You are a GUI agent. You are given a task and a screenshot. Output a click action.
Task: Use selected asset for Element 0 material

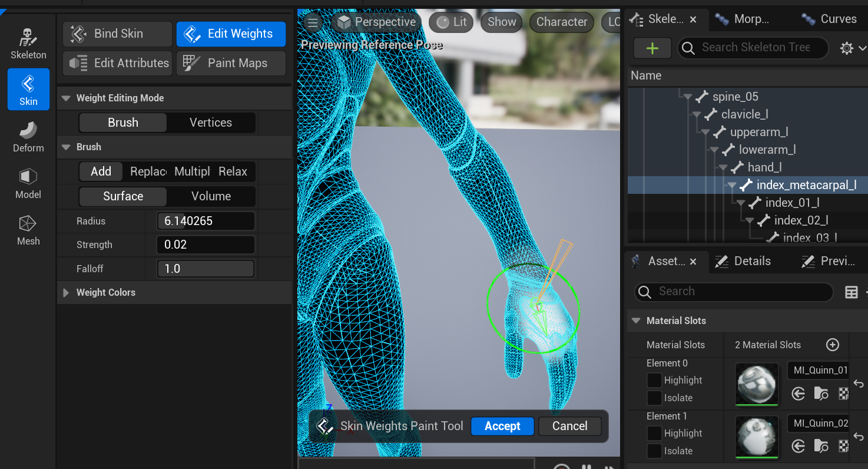click(x=799, y=394)
